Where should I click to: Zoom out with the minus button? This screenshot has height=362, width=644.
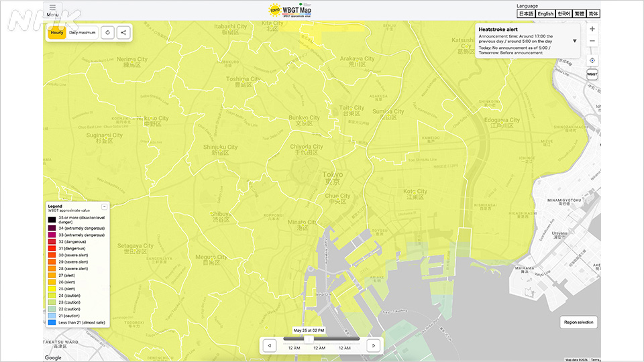(x=592, y=41)
